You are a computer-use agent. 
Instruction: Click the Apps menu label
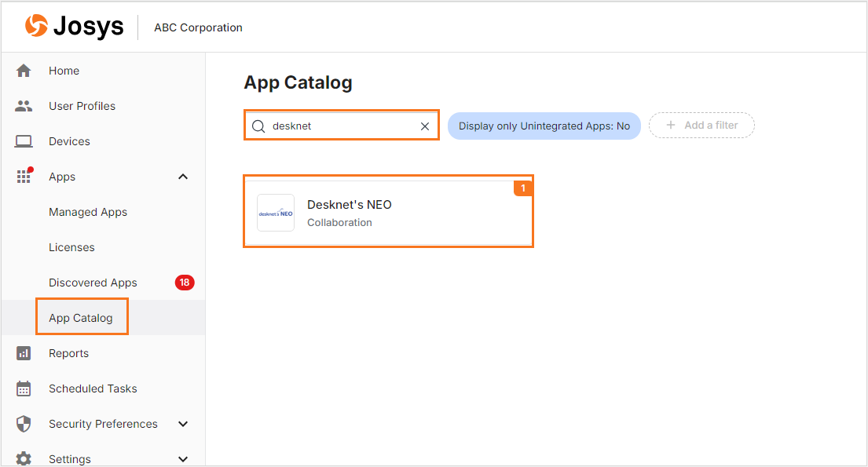[62, 177]
